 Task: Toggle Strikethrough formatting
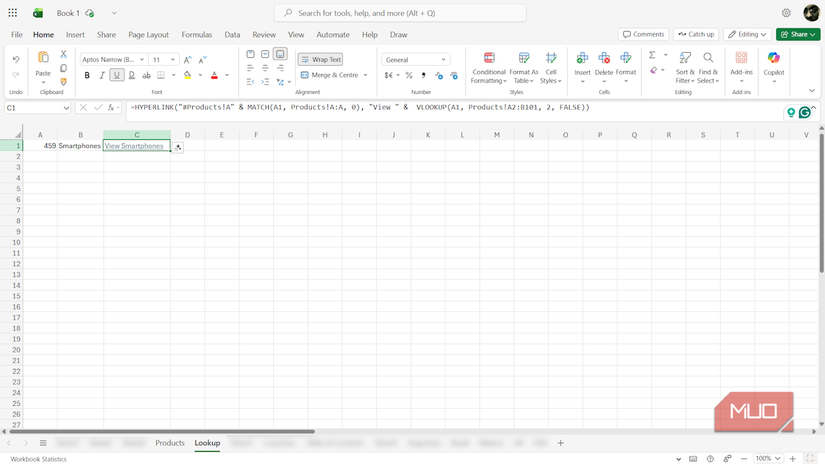pos(146,75)
